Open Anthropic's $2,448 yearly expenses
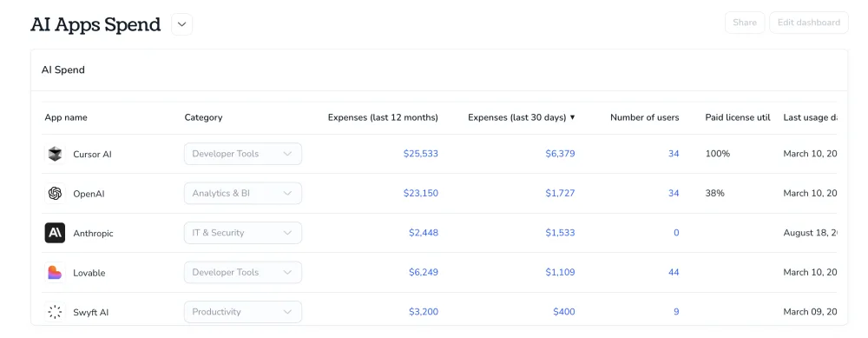 (x=424, y=233)
